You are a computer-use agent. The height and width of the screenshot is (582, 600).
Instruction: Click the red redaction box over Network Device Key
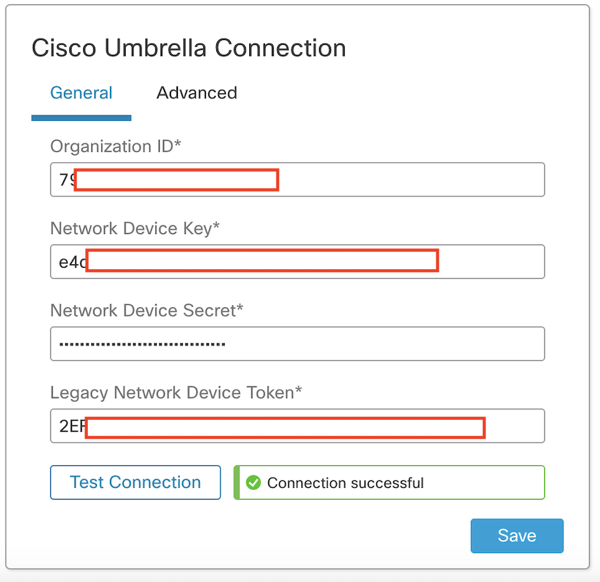(x=263, y=261)
